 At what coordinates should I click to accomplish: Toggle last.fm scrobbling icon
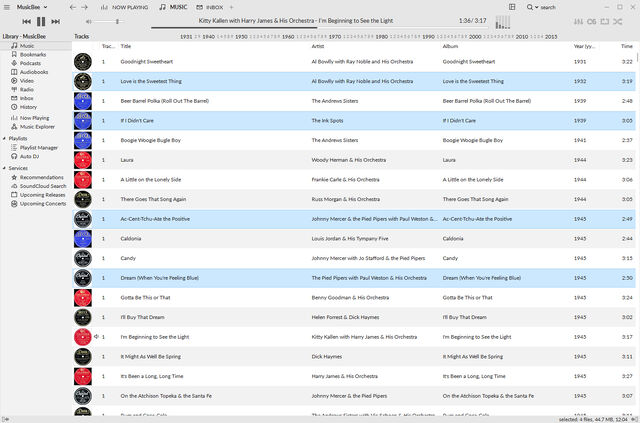[x=591, y=21]
